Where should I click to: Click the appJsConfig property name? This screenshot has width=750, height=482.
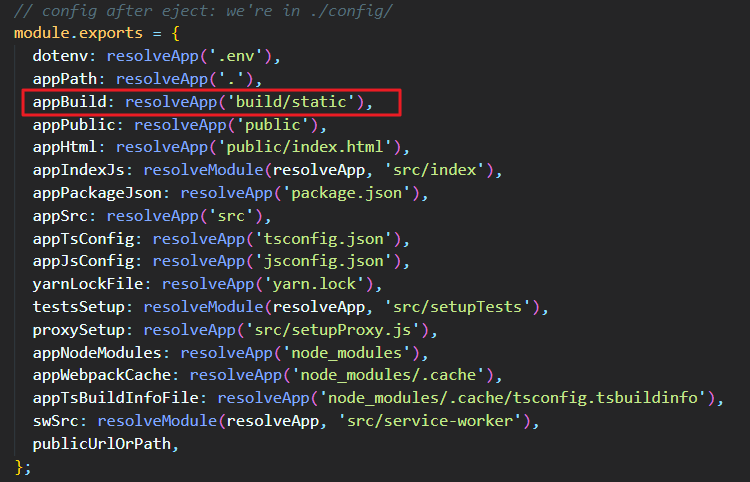click(x=83, y=261)
